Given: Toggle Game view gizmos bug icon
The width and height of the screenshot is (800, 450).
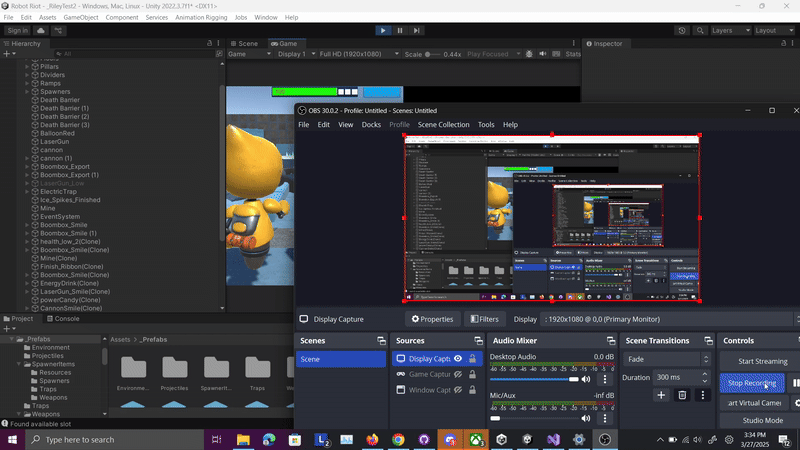Looking at the screenshot, I should [x=529, y=54].
